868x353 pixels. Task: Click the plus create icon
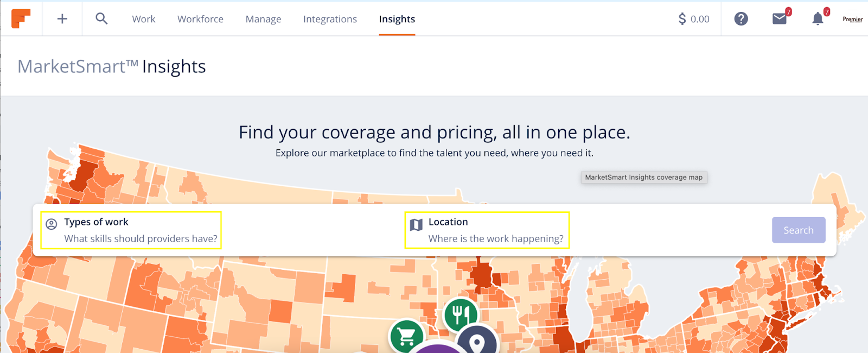pyautogui.click(x=62, y=19)
